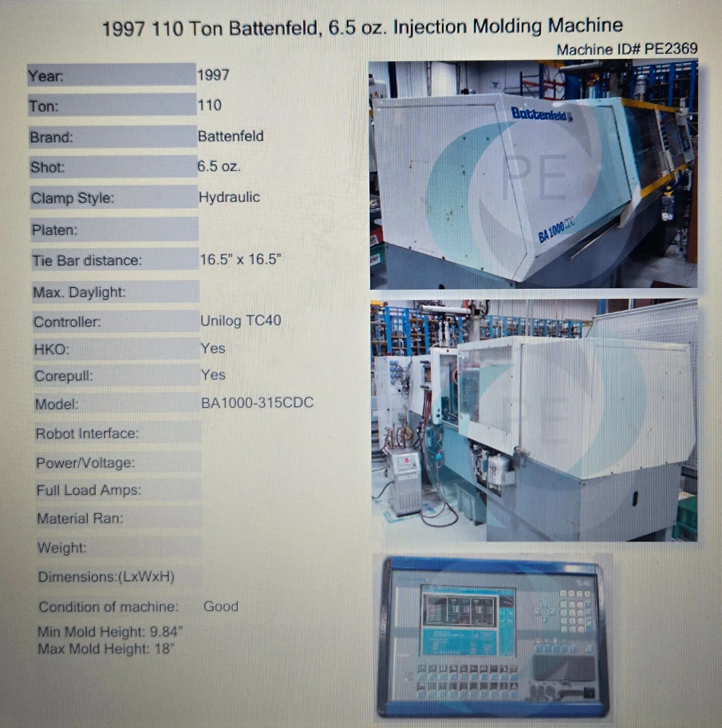Click the 'Ton:' label
The image size is (722, 728).
44,107
